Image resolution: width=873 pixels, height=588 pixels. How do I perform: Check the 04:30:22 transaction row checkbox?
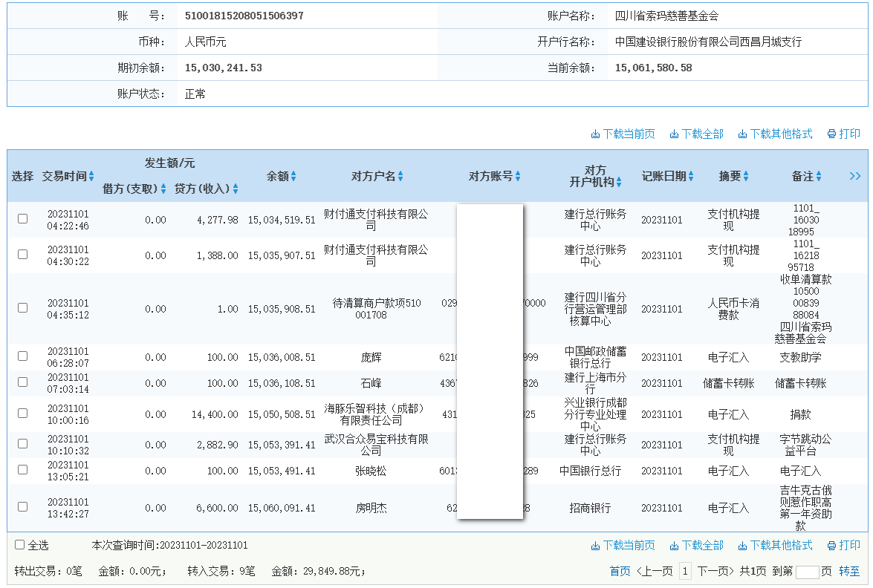click(23, 254)
